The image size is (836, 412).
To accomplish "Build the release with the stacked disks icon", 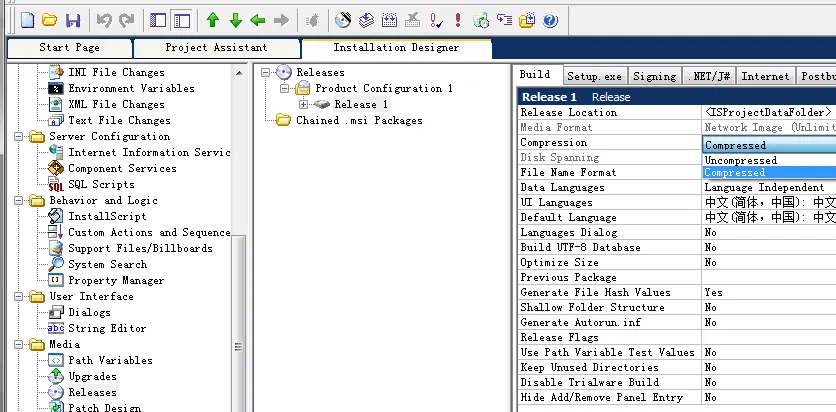I will (366, 21).
